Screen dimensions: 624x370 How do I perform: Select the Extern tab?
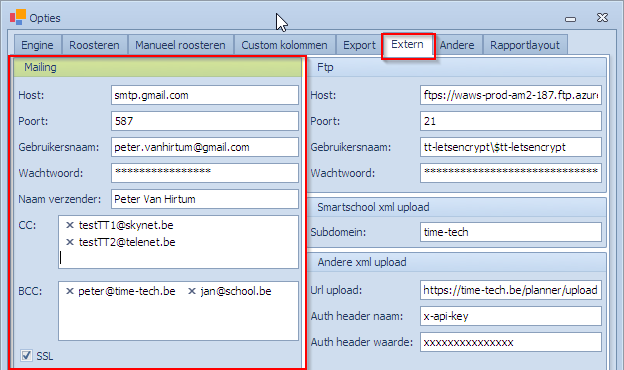[x=408, y=45]
